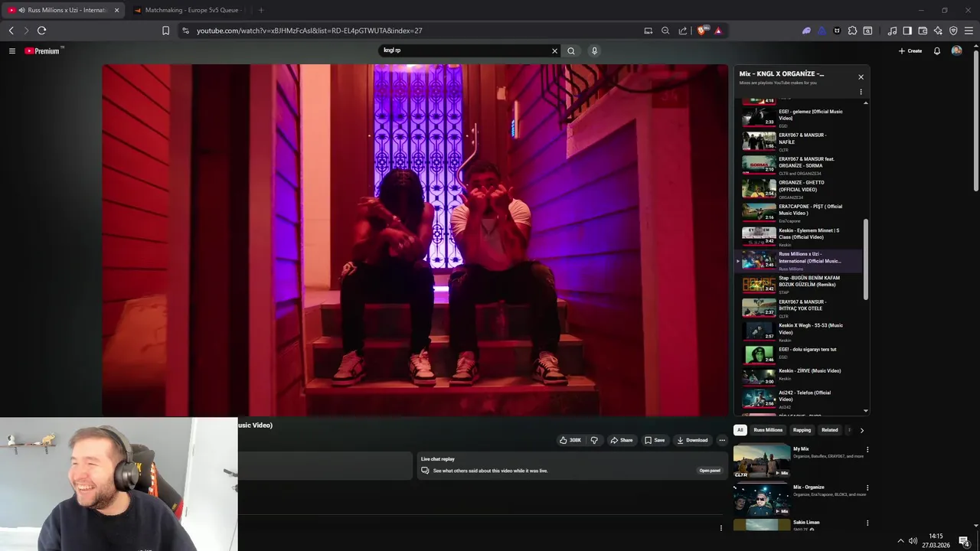Click the YouTube search magnifier button
This screenshot has height=551, width=980.
[571, 51]
